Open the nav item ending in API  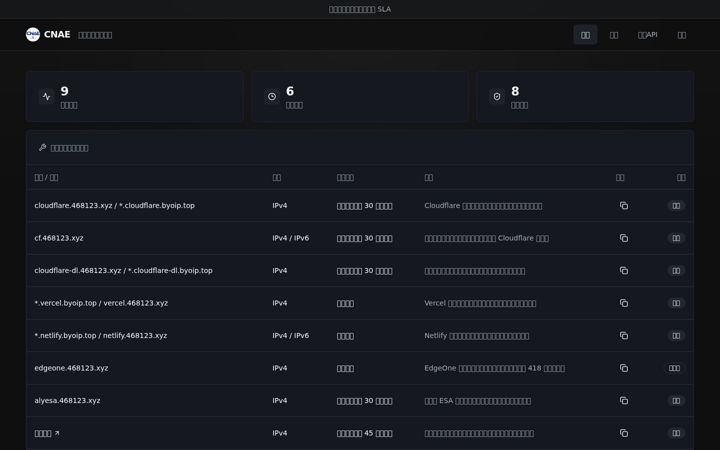pyautogui.click(x=647, y=35)
